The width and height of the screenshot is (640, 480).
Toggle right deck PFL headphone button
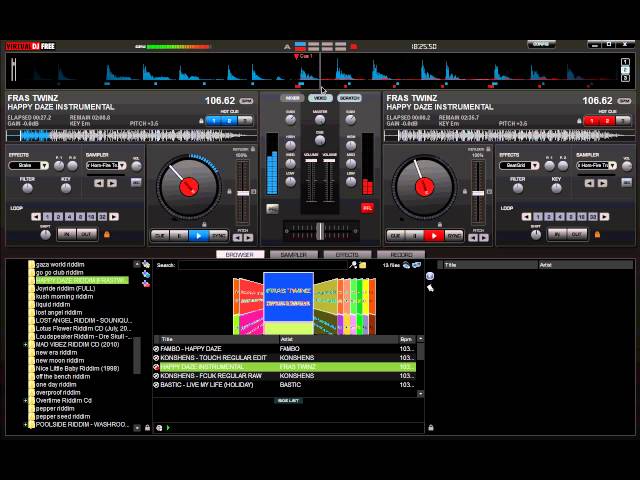pos(367,208)
